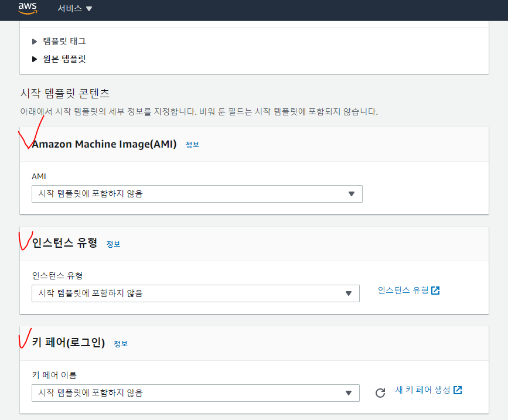
Task: Open the 서비스 services menu
Action: pyautogui.click(x=75, y=9)
